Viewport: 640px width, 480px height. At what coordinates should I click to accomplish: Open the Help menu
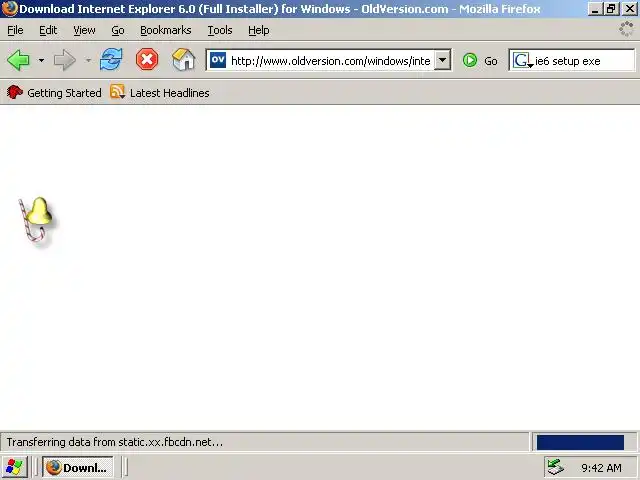coord(258,30)
